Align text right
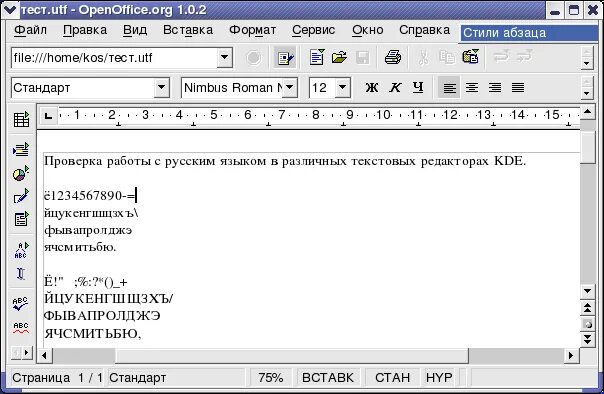Viewport: 604px width, 394px height. (x=495, y=88)
